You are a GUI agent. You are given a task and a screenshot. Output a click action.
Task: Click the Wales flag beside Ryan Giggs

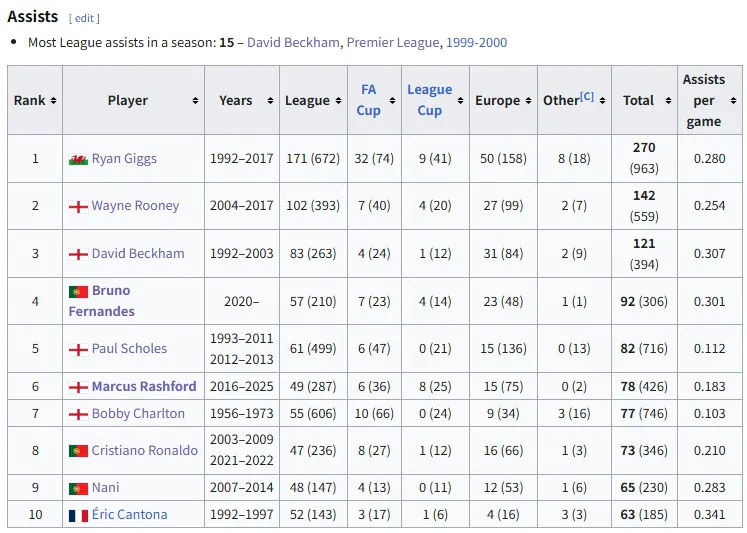78,159
